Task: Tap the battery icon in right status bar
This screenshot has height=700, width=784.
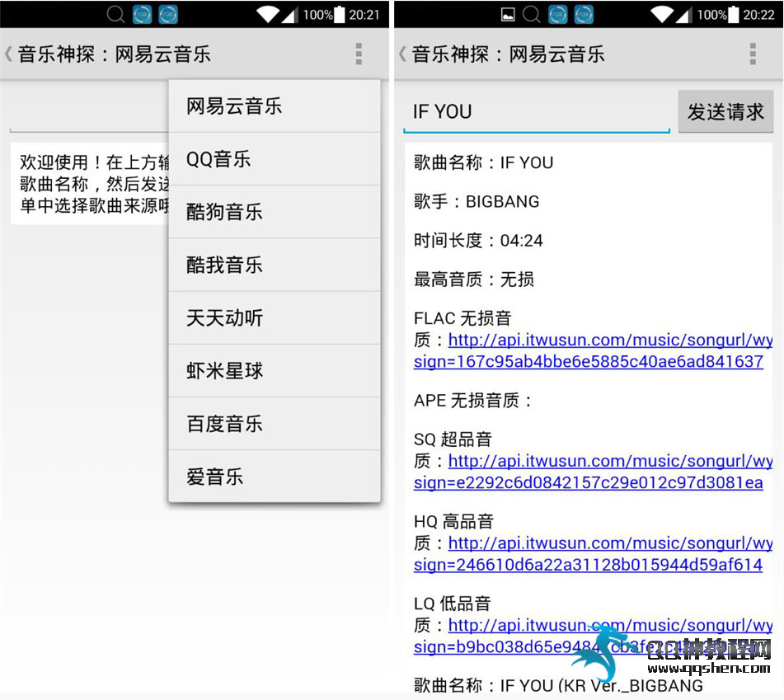Action: point(733,14)
